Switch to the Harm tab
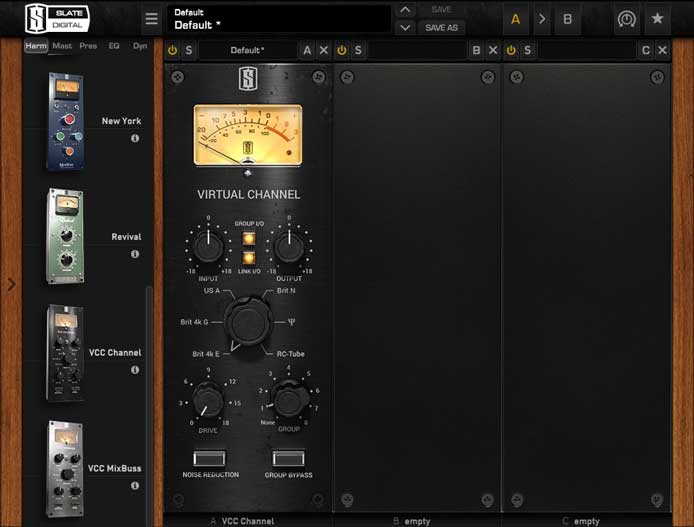The width and height of the screenshot is (694, 527). (36, 46)
